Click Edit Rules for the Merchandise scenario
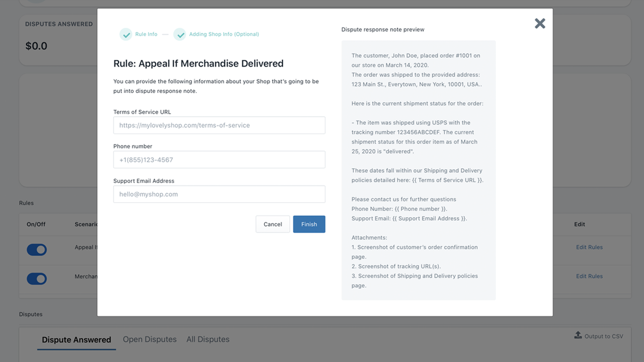Image resolution: width=644 pixels, height=362 pixels. 589,276
